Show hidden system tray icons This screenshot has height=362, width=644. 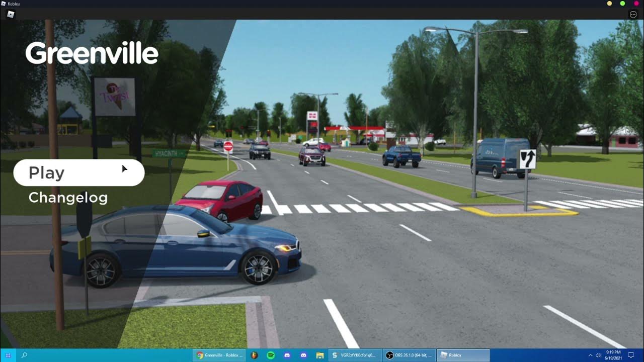pyautogui.click(x=591, y=355)
